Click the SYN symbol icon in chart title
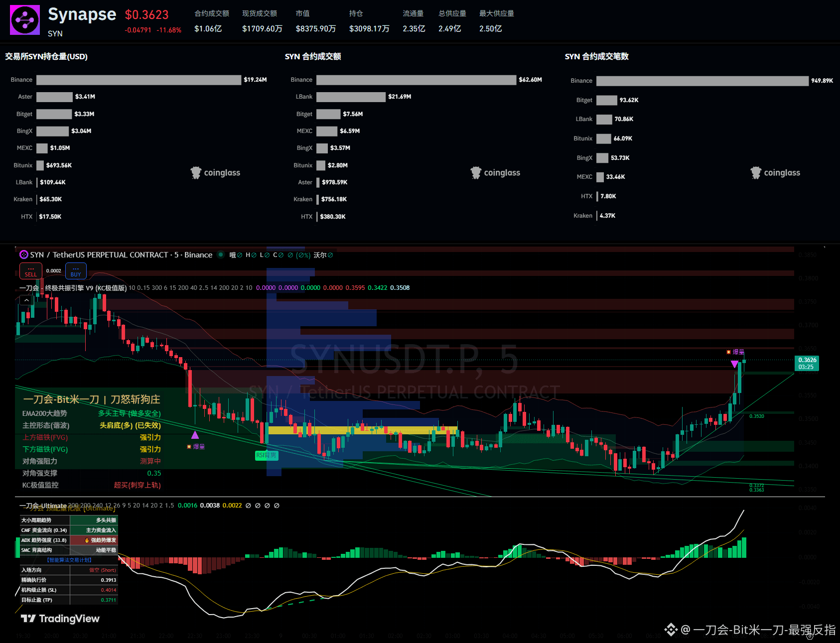Viewport: 840px width, 643px height. click(23, 255)
